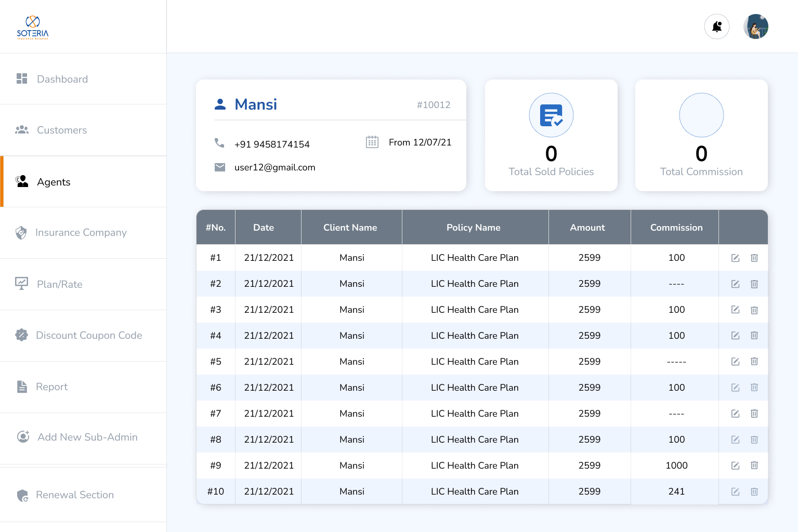Delete row #1 using trash icon
The width and height of the screenshot is (798, 532).
coord(754,258)
